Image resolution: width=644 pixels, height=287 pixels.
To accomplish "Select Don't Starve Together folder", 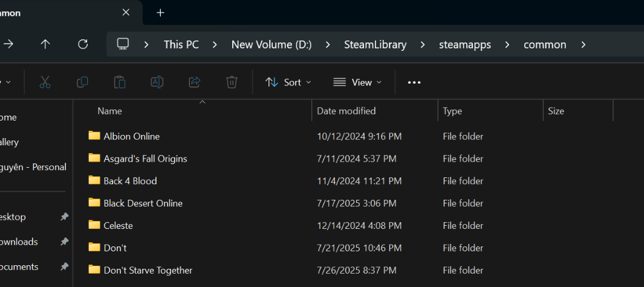I will 148,270.
